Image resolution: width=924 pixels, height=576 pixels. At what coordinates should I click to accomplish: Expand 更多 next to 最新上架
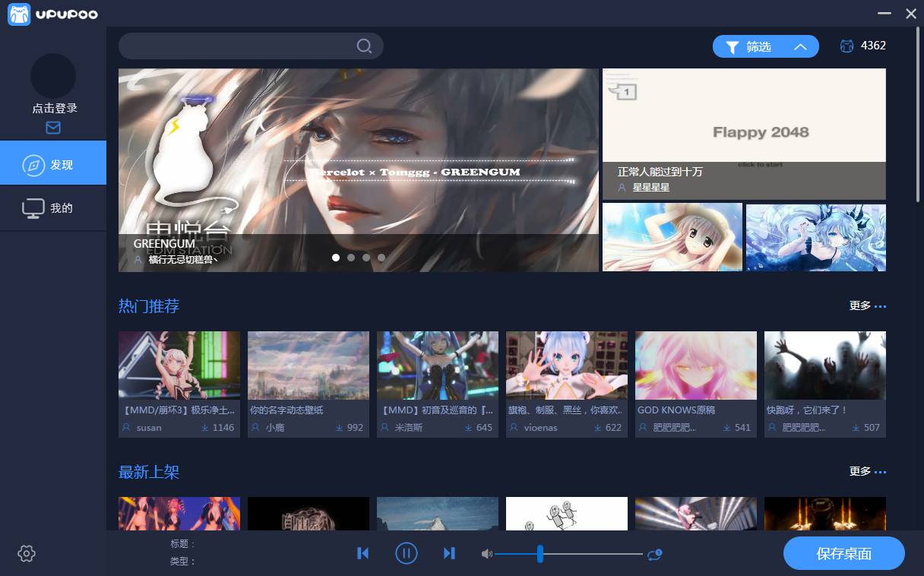867,471
